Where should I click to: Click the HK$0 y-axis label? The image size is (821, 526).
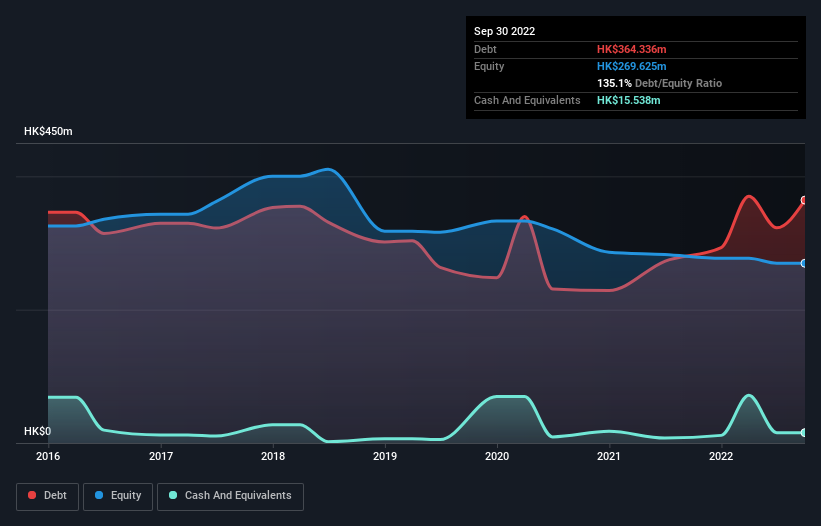coord(38,431)
